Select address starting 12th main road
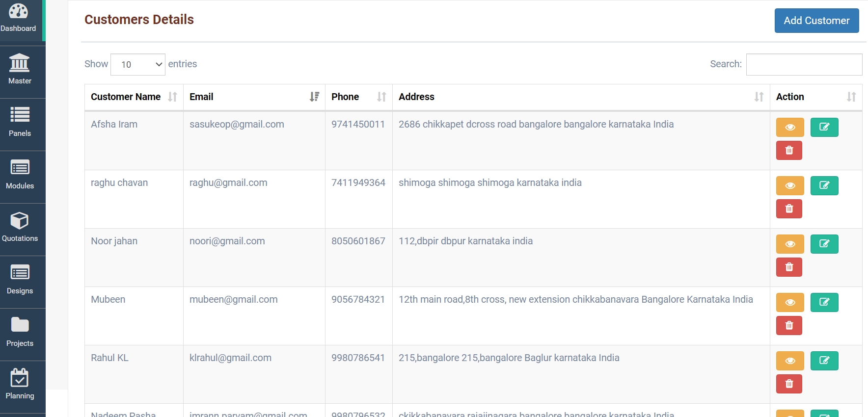 point(576,300)
